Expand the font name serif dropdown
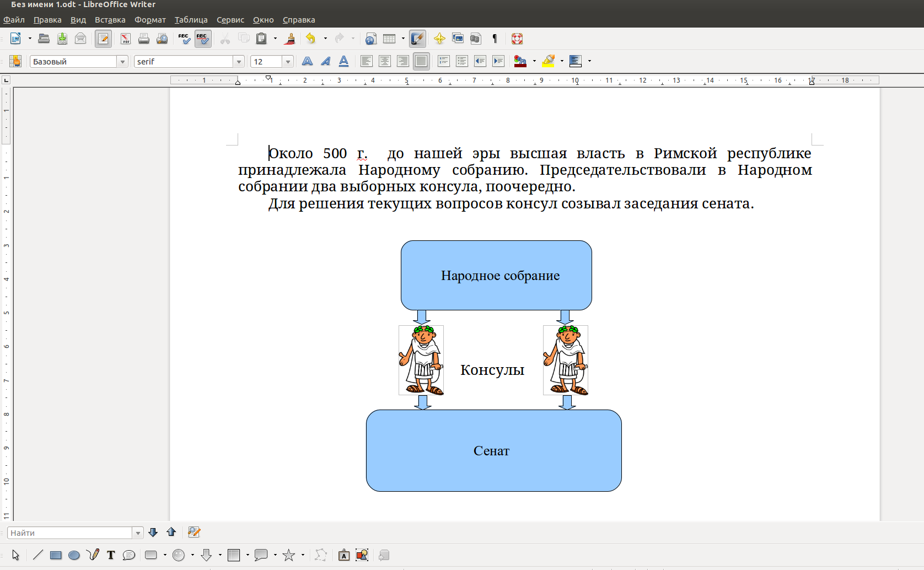This screenshot has height=570, width=924. (x=239, y=62)
